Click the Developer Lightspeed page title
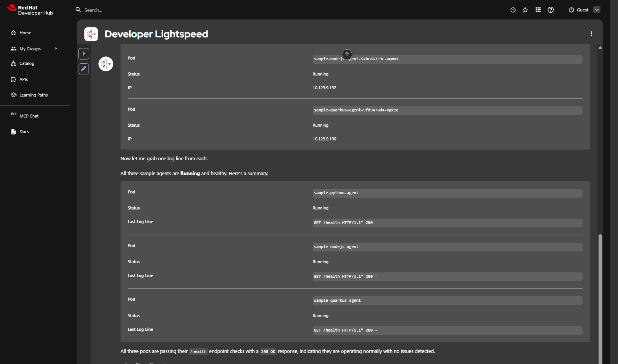Viewport: 618px width, 364px height. pyautogui.click(x=156, y=34)
